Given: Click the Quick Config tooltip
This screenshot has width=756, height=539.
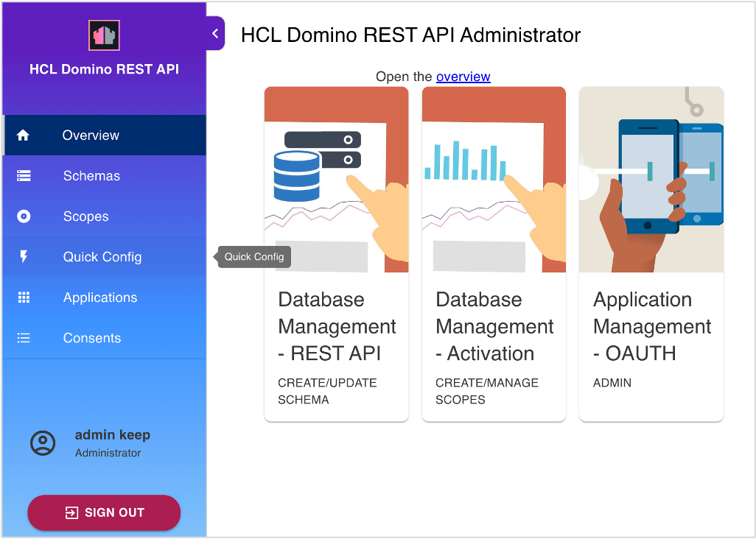Looking at the screenshot, I should [254, 257].
